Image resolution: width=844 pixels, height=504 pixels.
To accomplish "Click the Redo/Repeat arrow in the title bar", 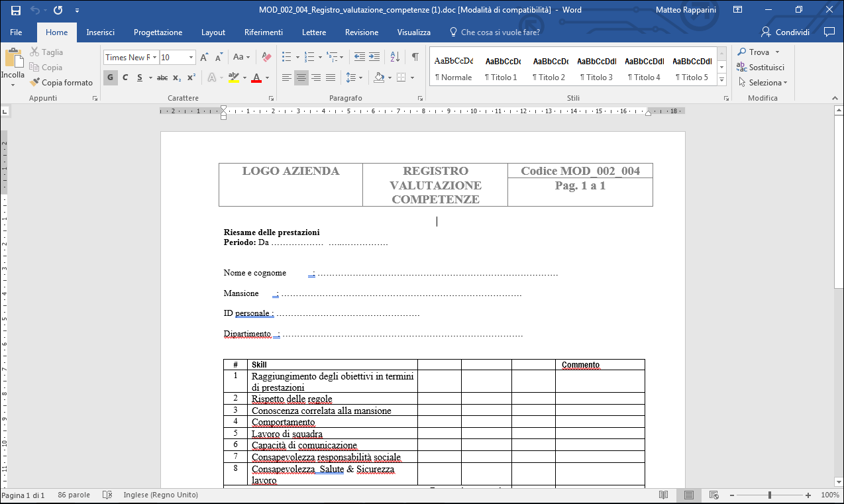I will coord(58,10).
